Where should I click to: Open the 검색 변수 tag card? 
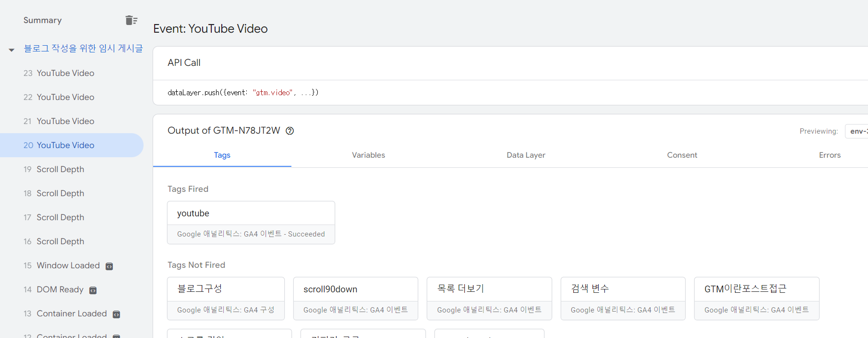pos(623,299)
